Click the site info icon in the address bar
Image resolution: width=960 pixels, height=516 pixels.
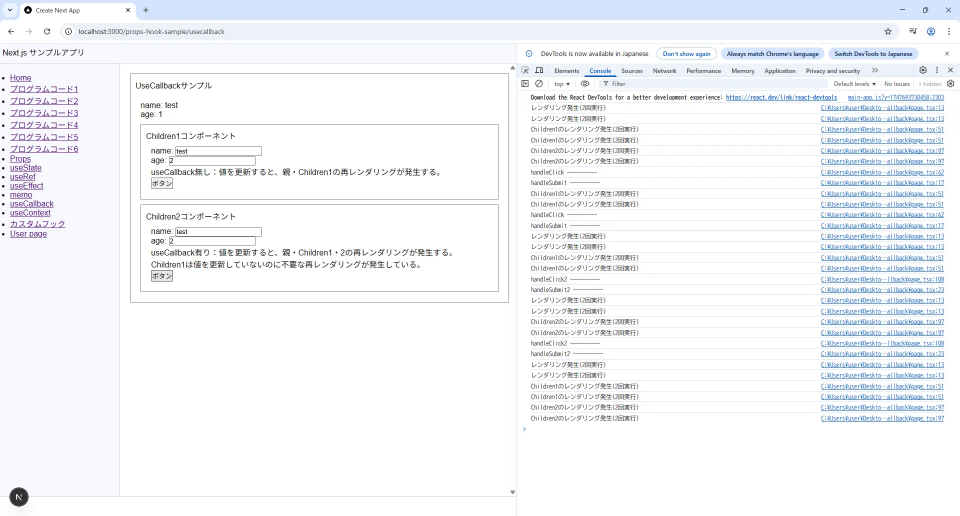[x=69, y=31]
